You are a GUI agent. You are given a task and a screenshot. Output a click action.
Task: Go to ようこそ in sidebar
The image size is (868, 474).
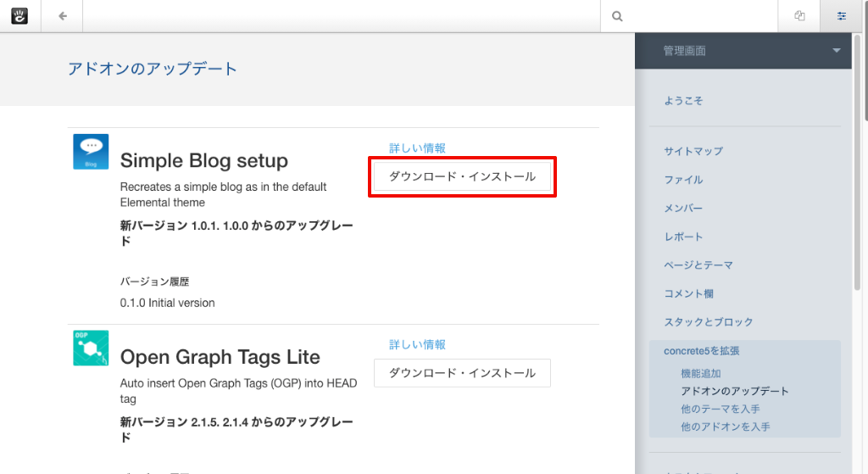[x=683, y=101]
